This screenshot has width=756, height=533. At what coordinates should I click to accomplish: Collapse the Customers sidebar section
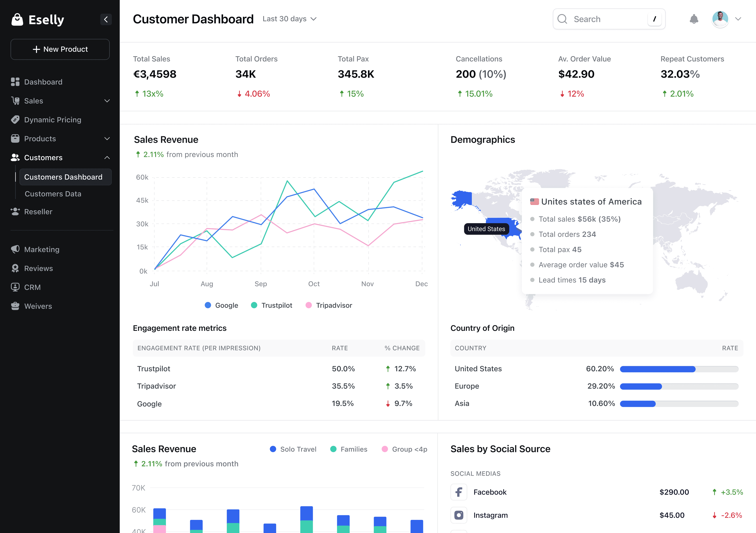click(x=107, y=157)
